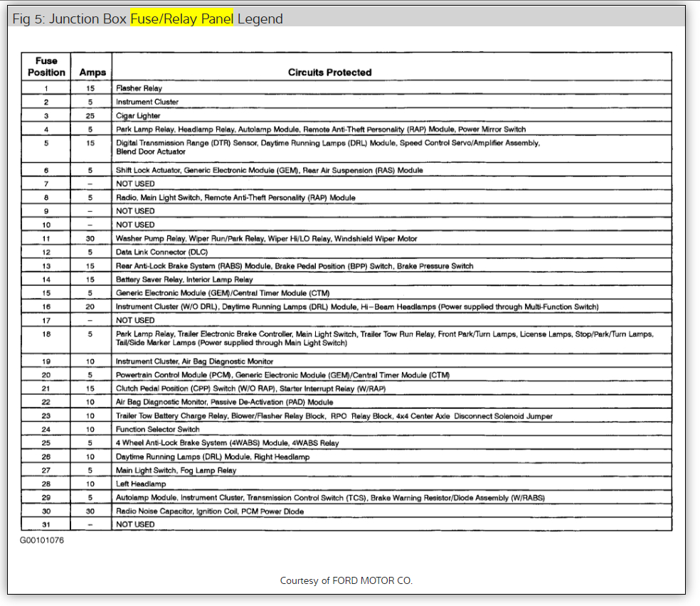
Task: Click the Fig 5 Junction Box title
Action: 148,18
